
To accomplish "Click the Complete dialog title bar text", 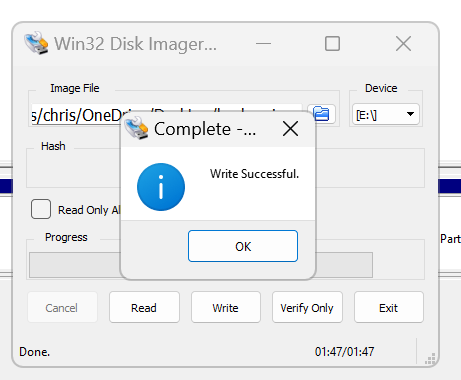I will pyautogui.click(x=205, y=129).
